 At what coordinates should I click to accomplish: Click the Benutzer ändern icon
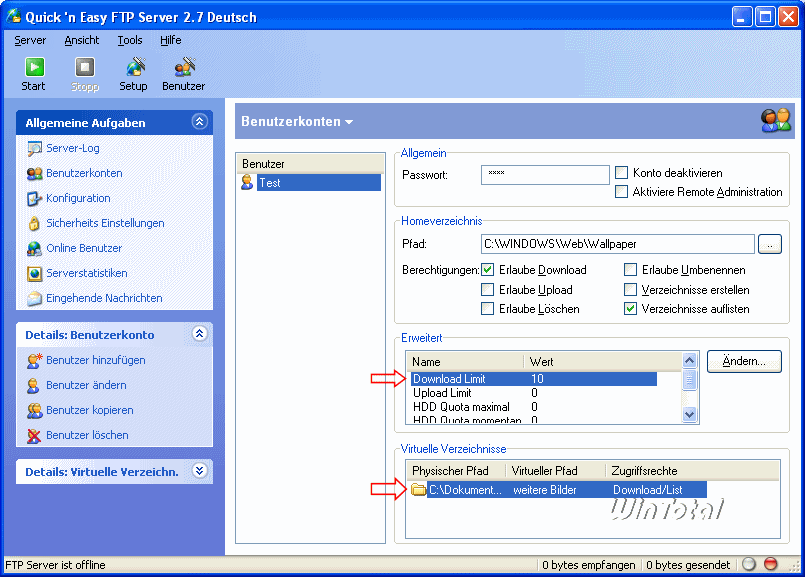pyautogui.click(x=33, y=386)
